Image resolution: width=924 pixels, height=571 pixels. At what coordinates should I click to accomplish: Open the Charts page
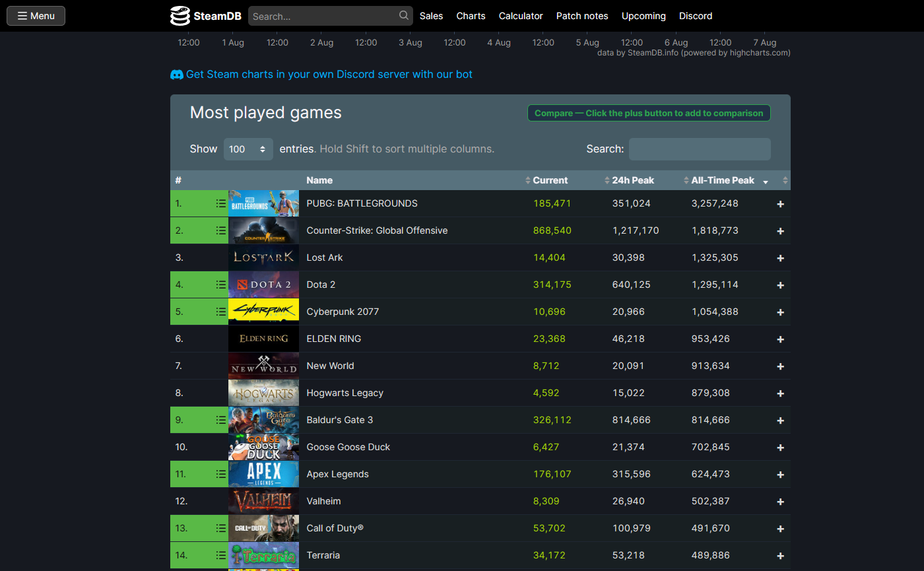[471, 16]
